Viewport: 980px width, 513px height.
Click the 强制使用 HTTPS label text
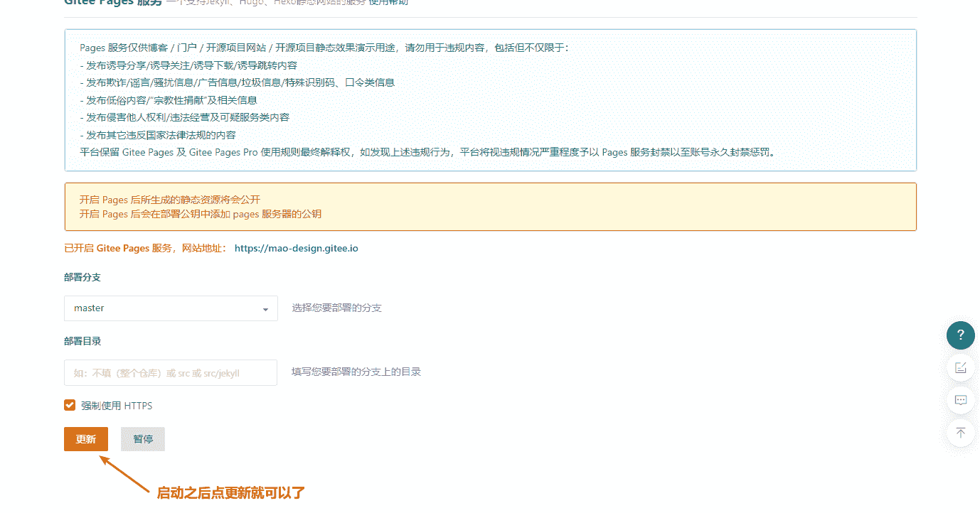[117, 406]
